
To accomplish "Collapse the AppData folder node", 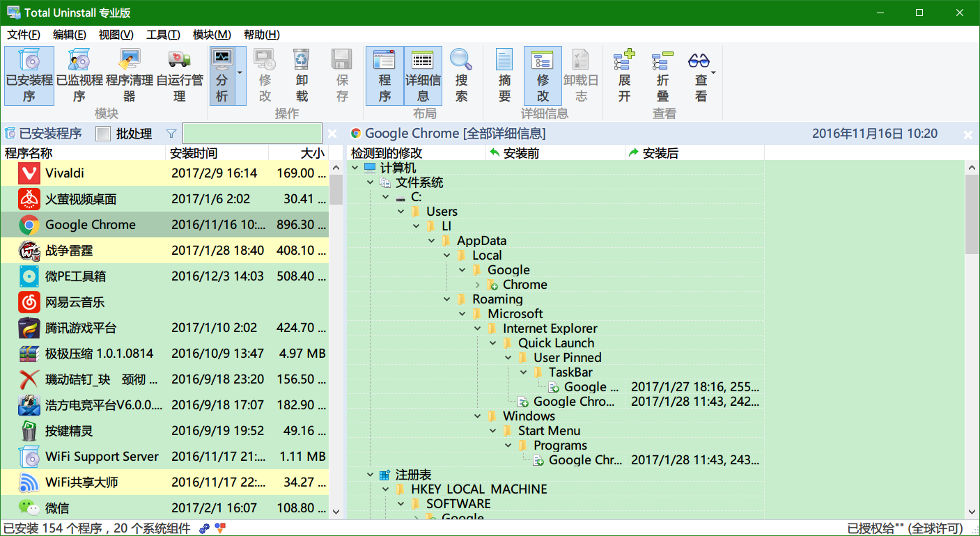I will point(432,241).
